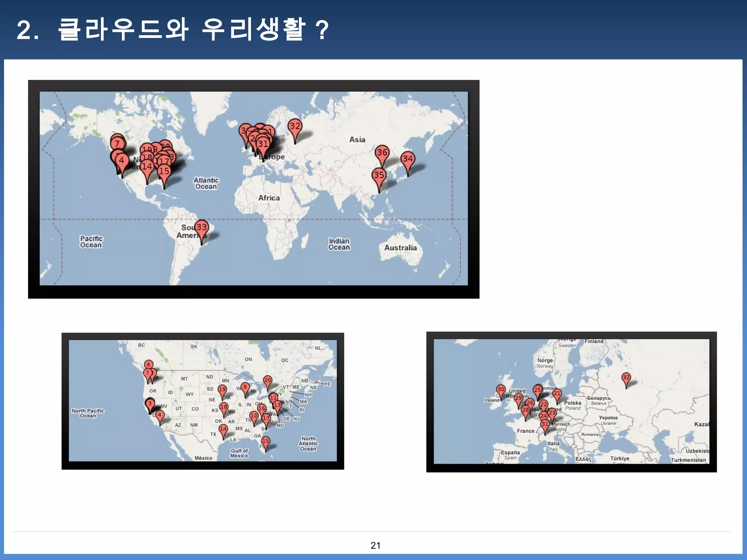Click marker 36 in Asia on the world map
Viewport: 747px width, 560px height.
(382, 152)
